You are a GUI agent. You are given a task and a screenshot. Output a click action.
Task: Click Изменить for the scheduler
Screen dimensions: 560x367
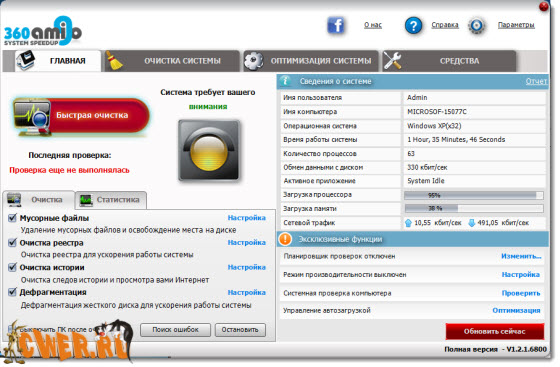pos(521,256)
